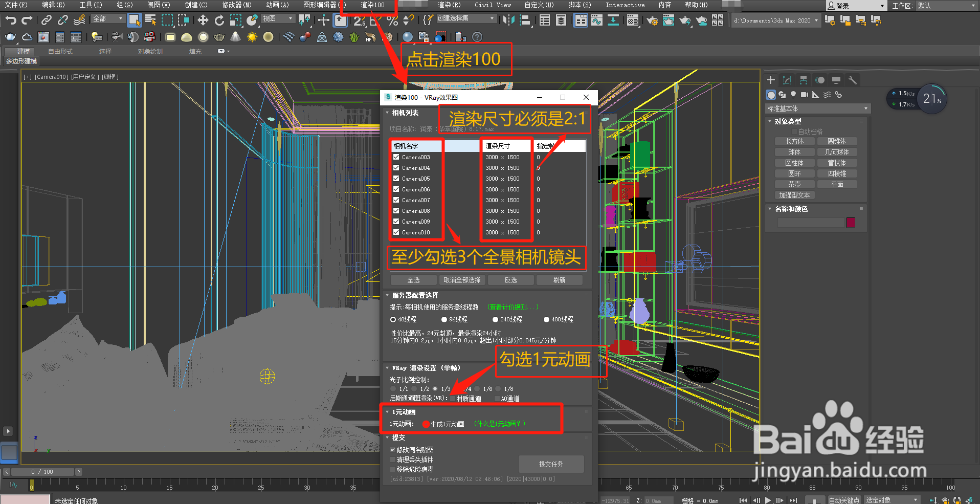This screenshot has height=504, width=980.
Task: Collapse the 对象类型 rollout
Action: 770,122
